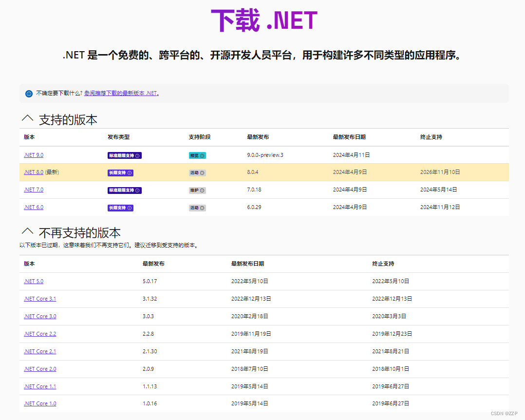
Task: Click the 发布类型 column header
Action: click(118, 137)
